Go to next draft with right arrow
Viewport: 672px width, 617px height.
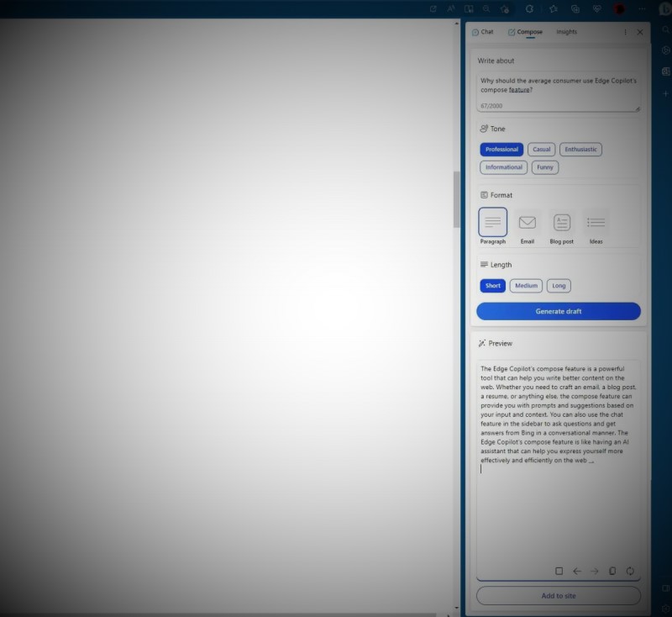tap(595, 571)
